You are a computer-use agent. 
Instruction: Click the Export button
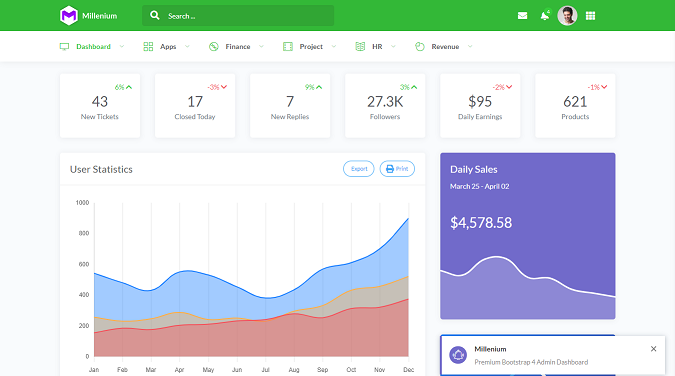point(359,169)
